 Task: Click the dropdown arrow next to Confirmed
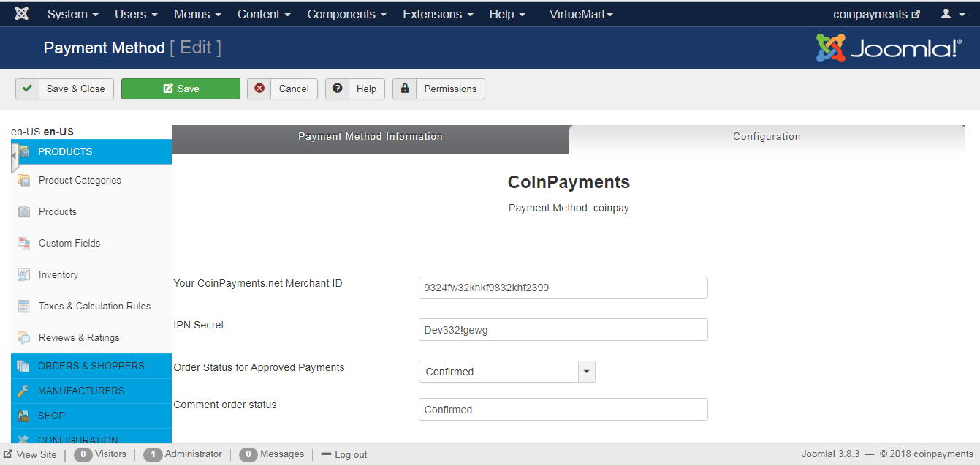pyautogui.click(x=587, y=372)
